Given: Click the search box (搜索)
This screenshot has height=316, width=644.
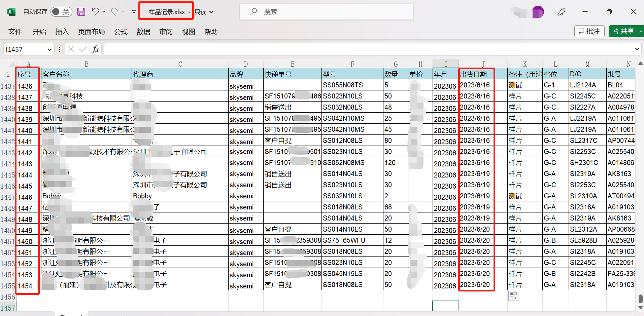Looking at the screenshot, I should pyautogui.click(x=327, y=12).
